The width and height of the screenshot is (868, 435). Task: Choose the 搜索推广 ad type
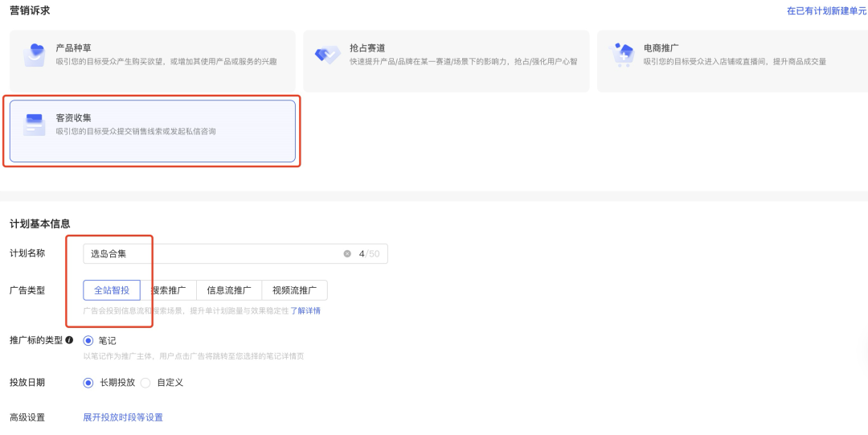[x=168, y=289]
